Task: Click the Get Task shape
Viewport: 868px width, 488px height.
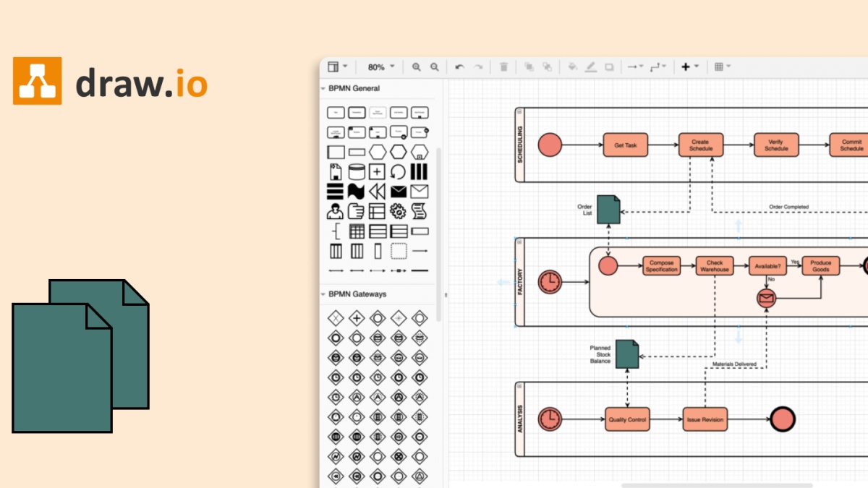Action: pyautogui.click(x=625, y=145)
